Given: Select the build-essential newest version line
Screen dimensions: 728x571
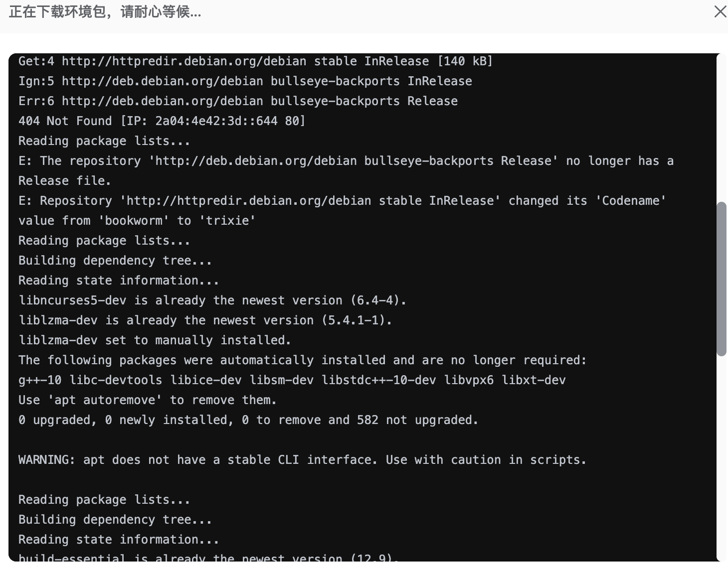Looking at the screenshot, I should click(208, 557).
